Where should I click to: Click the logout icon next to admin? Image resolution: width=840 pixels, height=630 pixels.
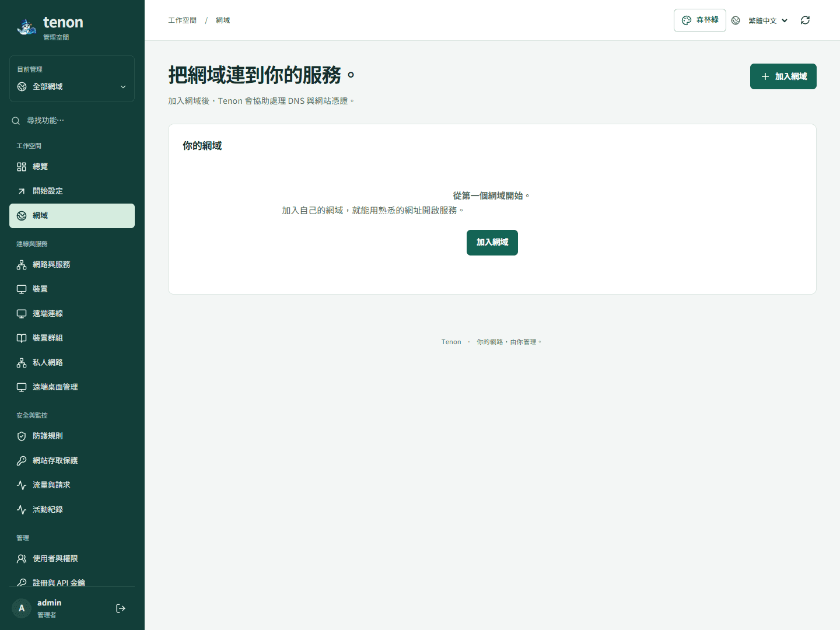pos(121,608)
